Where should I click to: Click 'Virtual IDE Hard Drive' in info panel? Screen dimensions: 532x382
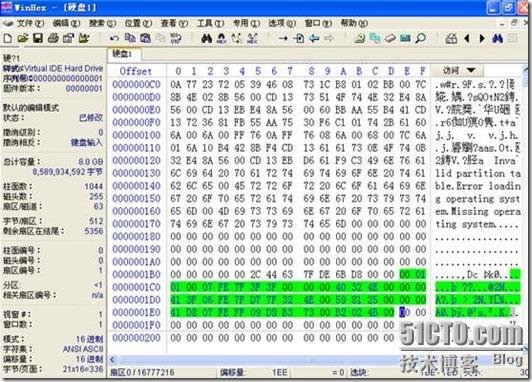click(64, 68)
